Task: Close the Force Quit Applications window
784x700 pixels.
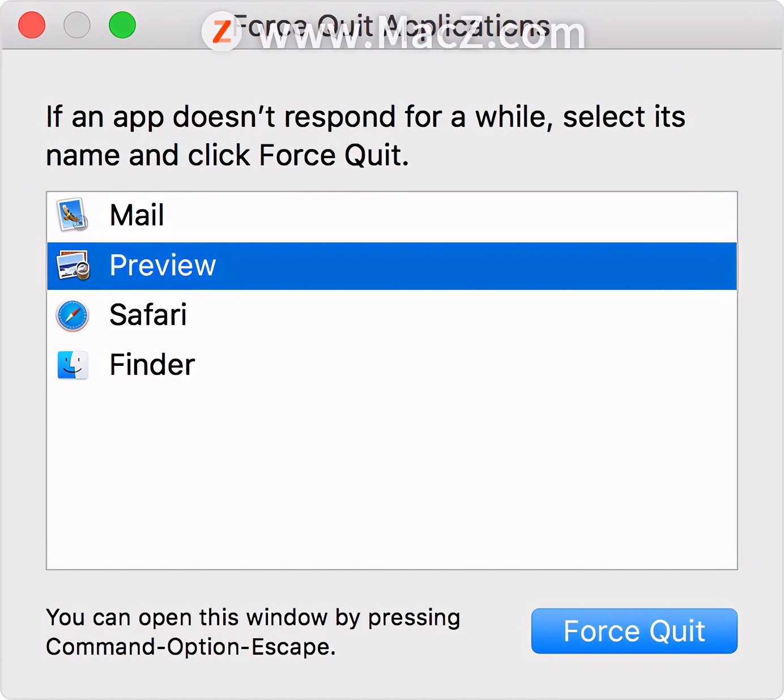Action: click(32, 25)
